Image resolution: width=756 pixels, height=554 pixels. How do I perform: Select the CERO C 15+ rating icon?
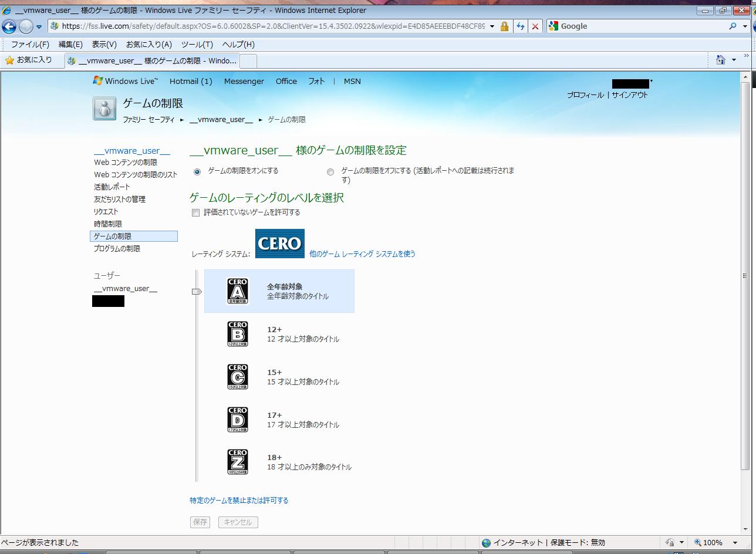(238, 377)
